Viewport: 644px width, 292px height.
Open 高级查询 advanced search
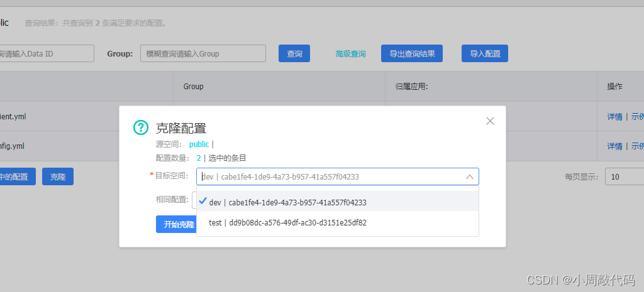(350, 54)
